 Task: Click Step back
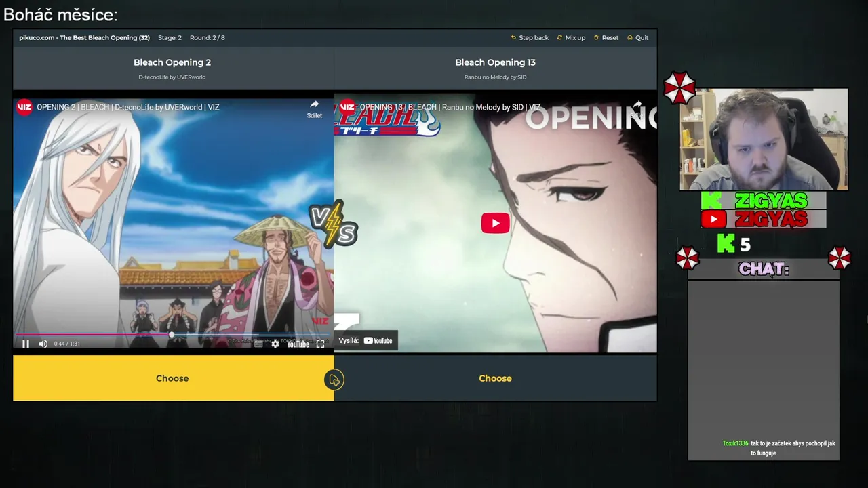tap(530, 37)
